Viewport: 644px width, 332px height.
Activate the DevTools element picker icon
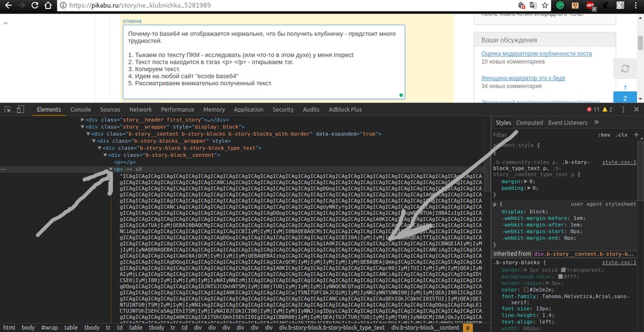tap(8, 109)
